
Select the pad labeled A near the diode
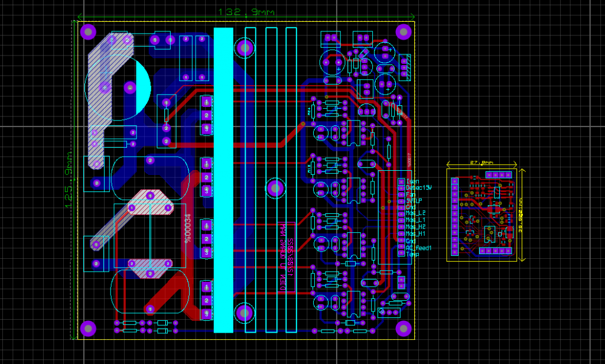click(400, 97)
